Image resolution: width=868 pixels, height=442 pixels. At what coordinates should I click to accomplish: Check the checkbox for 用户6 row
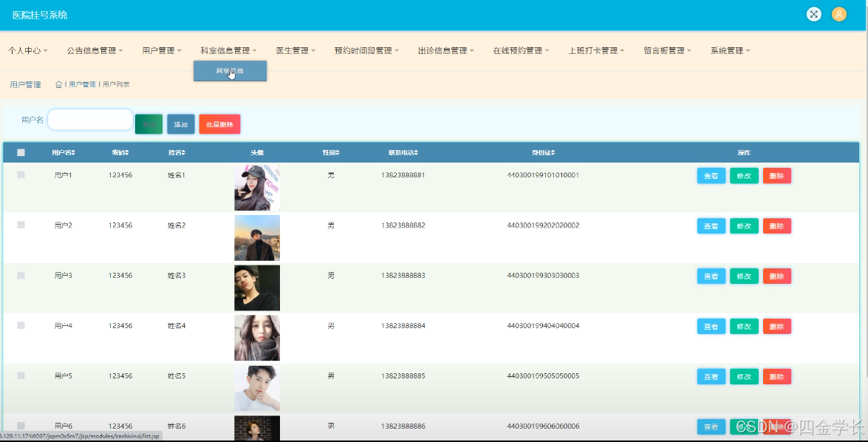tap(21, 426)
